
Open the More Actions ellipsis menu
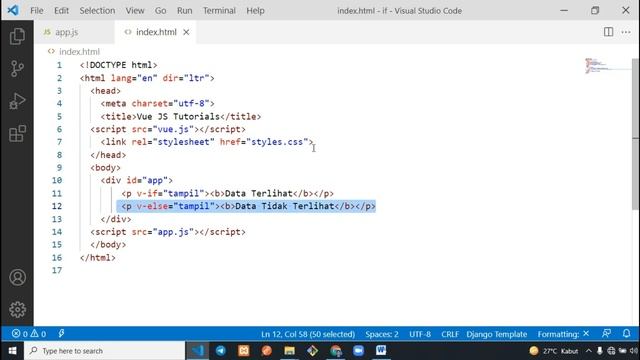coord(626,32)
